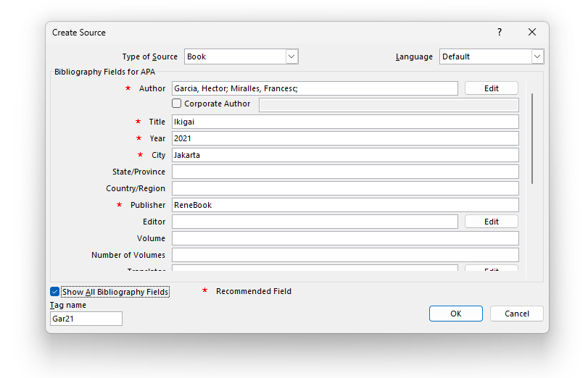Click the bibliography fields vertical scrollbar

[532, 138]
